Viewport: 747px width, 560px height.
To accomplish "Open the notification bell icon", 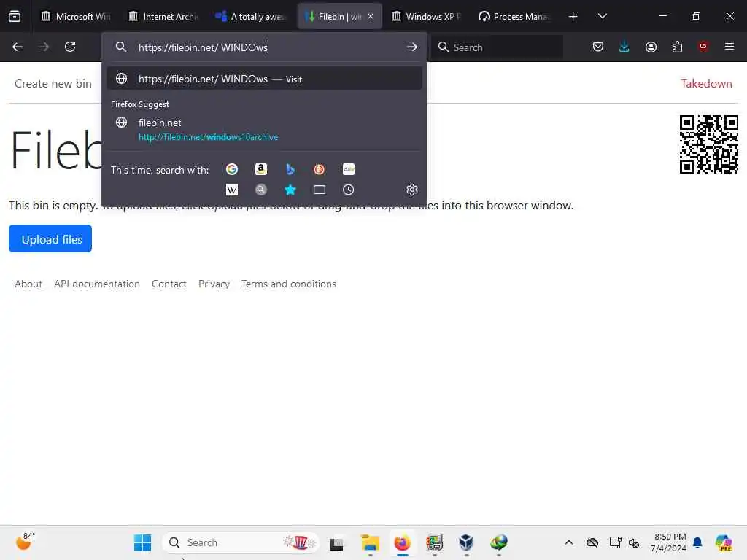I will coord(697,542).
